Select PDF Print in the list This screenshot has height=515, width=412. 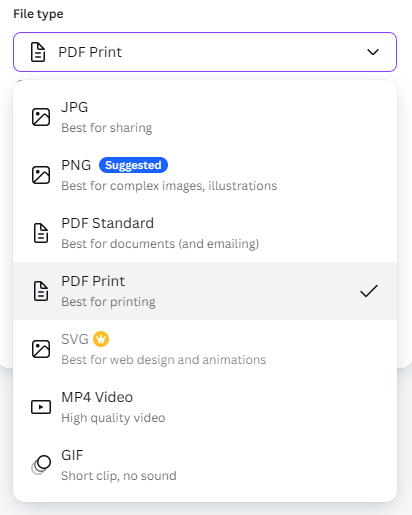click(x=205, y=291)
